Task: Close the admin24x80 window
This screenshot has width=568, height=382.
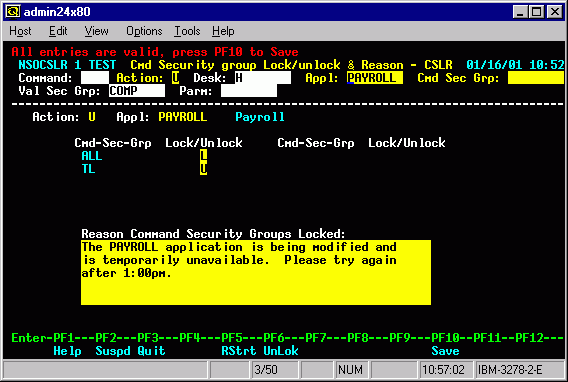Action: [555, 12]
